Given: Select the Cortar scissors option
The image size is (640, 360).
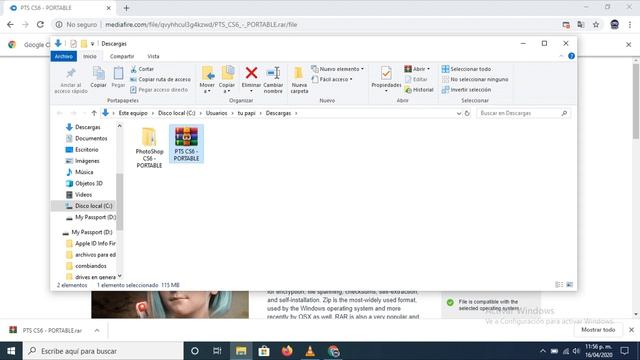Looking at the screenshot, I should coord(142,69).
